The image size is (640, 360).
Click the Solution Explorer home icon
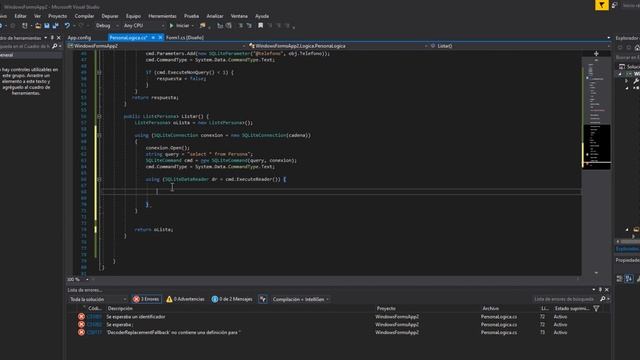click(637, 48)
